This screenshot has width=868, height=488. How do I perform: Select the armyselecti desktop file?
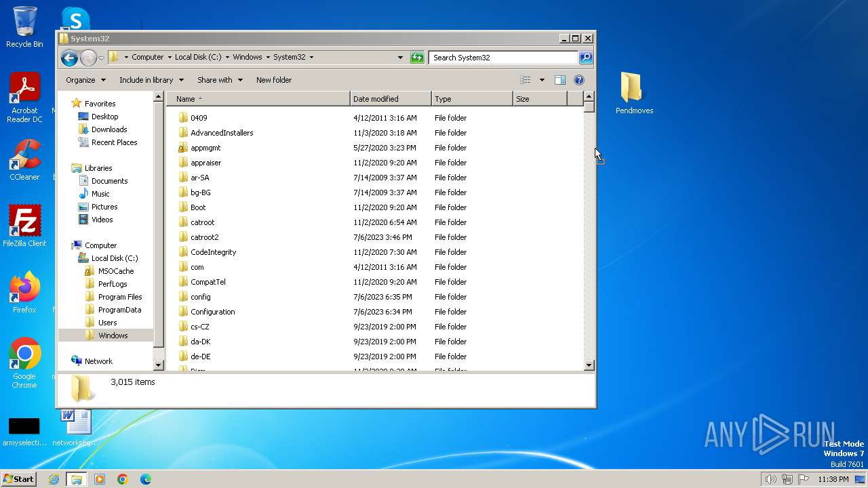(x=24, y=431)
